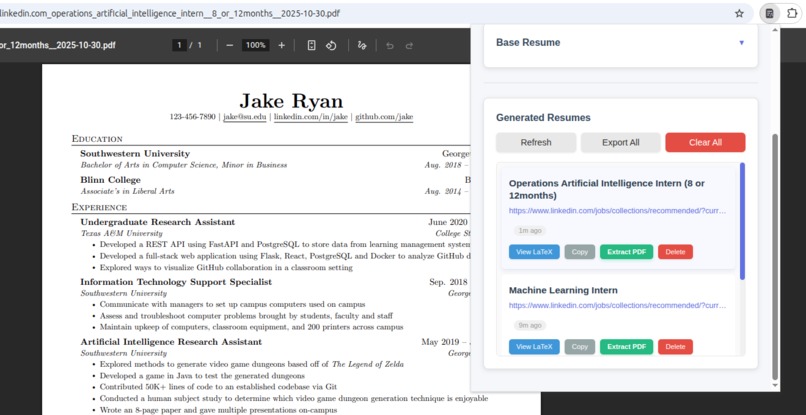806x415 pixels.
Task: Click the blue resumes list scrollbar
Action: 742,221
